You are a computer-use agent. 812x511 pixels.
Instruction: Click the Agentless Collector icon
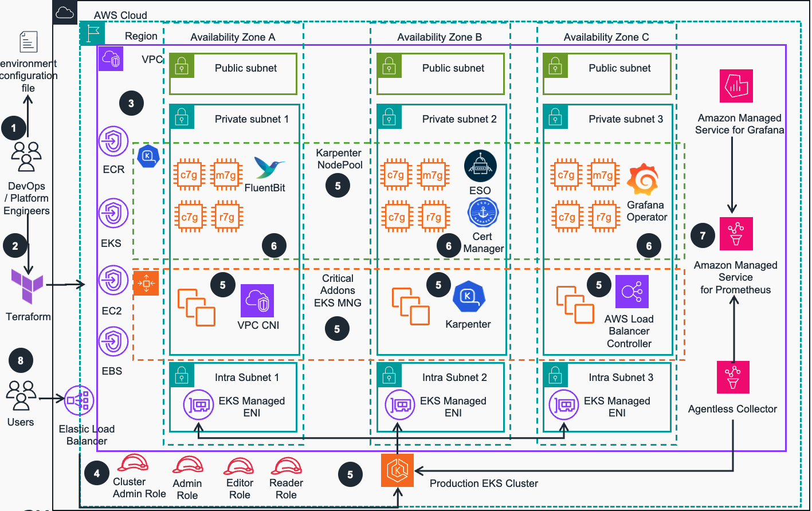[x=733, y=377]
